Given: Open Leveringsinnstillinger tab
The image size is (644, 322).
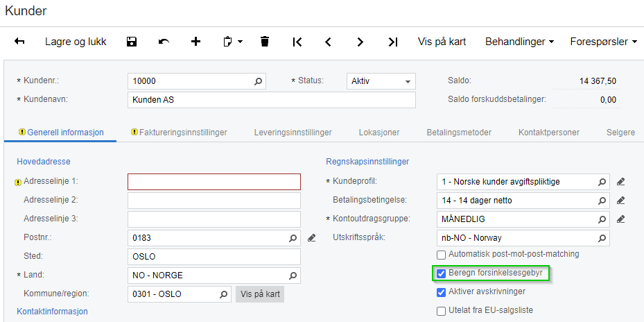Looking at the screenshot, I should coord(293,133).
